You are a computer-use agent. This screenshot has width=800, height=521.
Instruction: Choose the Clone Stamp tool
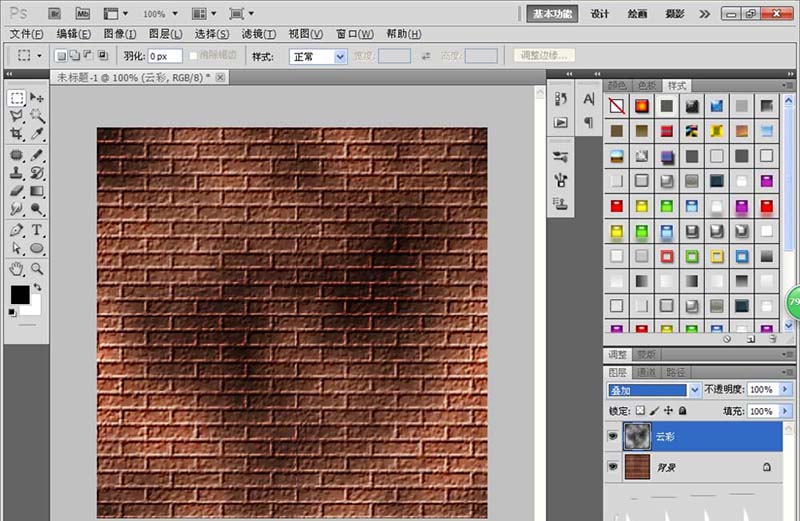coord(17,173)
